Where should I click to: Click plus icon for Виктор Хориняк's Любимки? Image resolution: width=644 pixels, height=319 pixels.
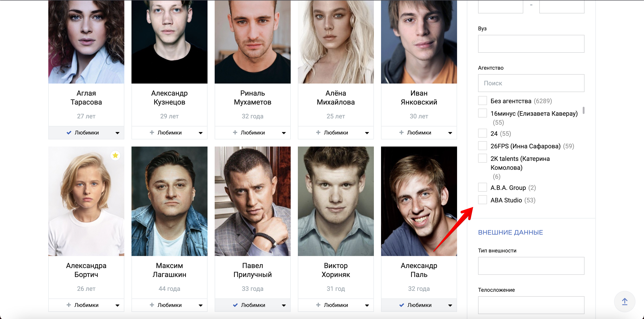click(318, 305)
